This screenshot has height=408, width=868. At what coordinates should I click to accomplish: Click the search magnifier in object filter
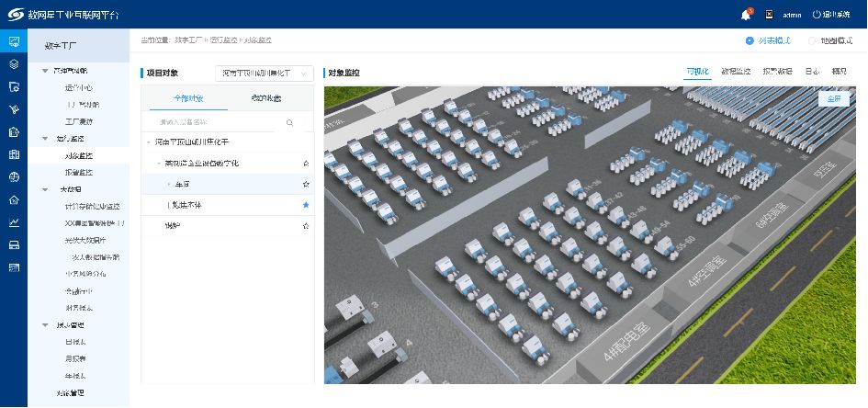(289, 122)
